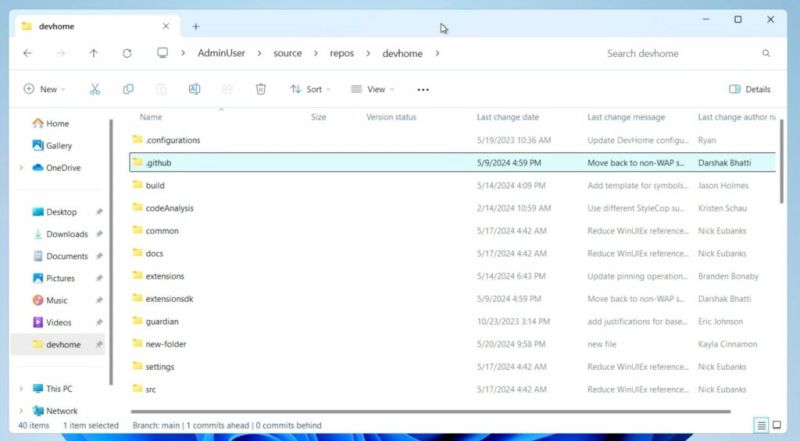
Task: Select the new-folder folder
Action: coord(166,344)
